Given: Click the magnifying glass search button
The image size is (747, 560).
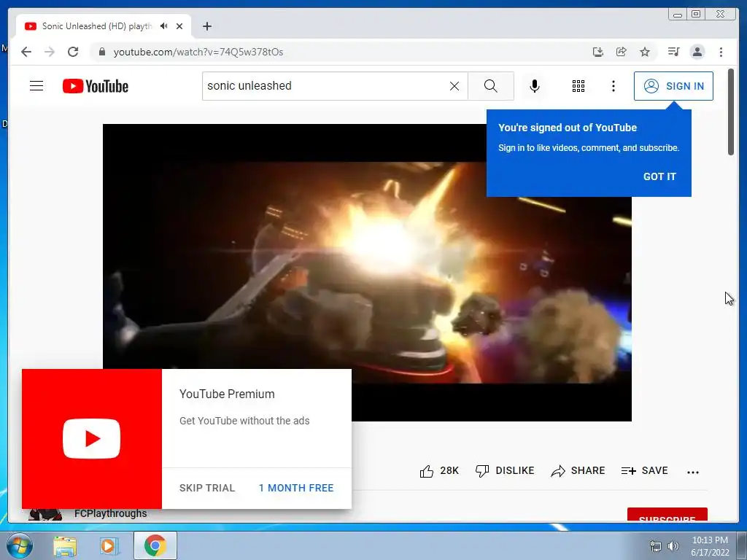Looking at the screenshot, I should point(491,86).
